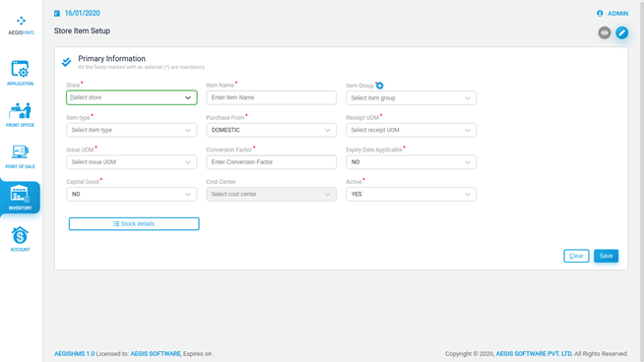The image size is (644, 362).
Task: Toggle view mode with eye icon
Action: (x=605, y=32)
